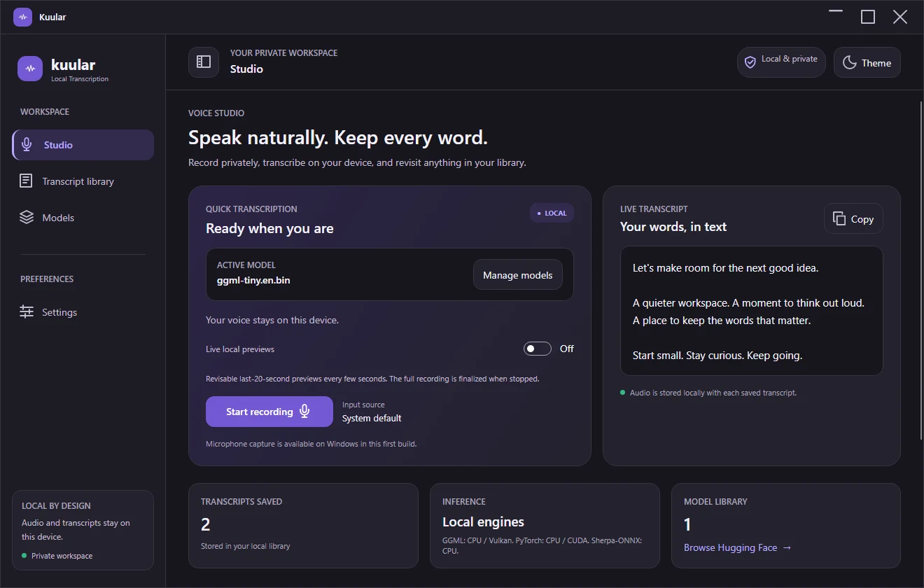Viewport: 924px width, 588px height.
Task: Click the System default input source
Action: point(372,418)
